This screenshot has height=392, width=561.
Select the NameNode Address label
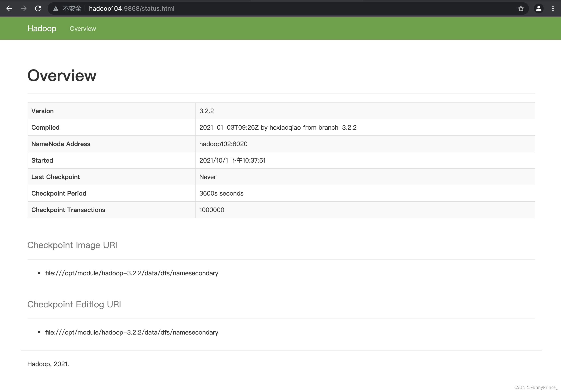[61, 144]
